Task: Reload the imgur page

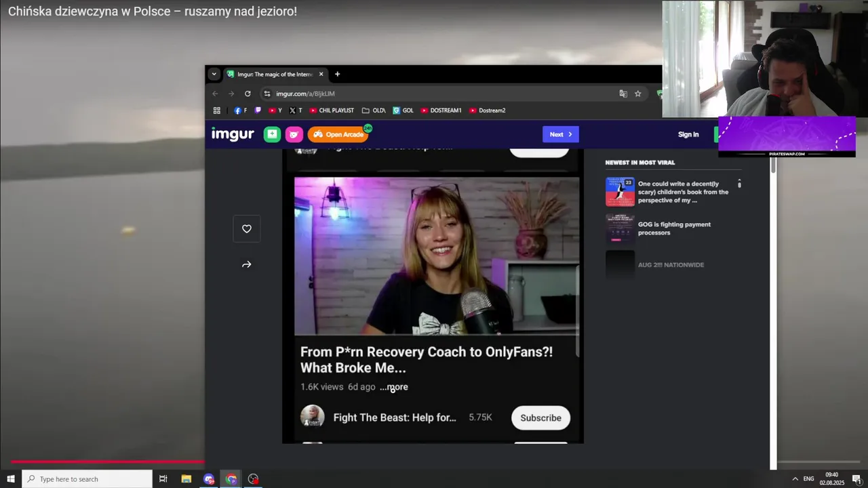Action: (248, 94)
